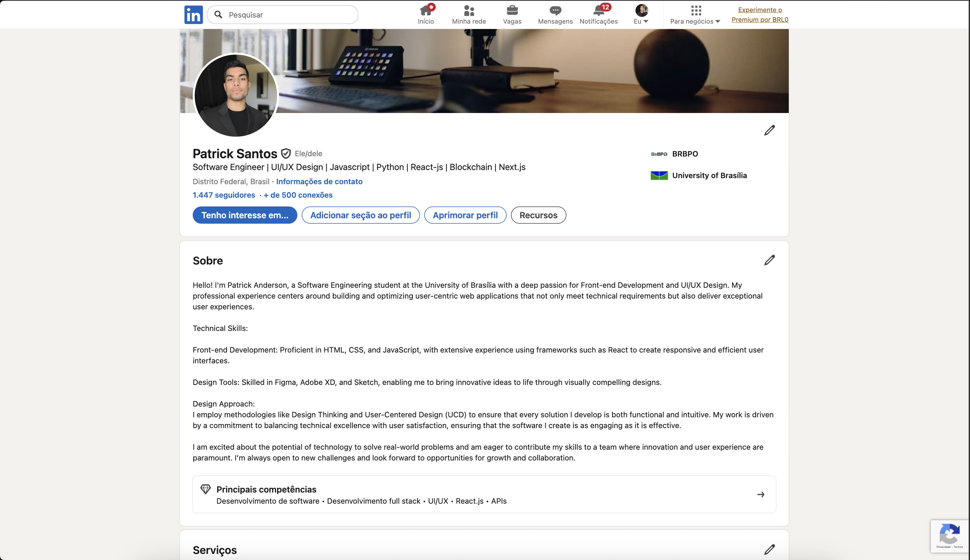Image resolution: width=970 pixels, height=560 pixels.
Task: Open Informações de contato
Action: 319,181
